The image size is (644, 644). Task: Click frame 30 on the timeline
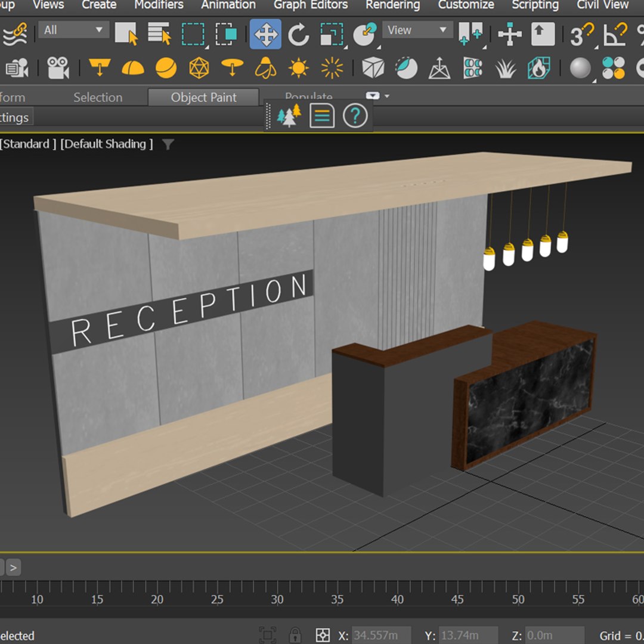click(277, 600)
